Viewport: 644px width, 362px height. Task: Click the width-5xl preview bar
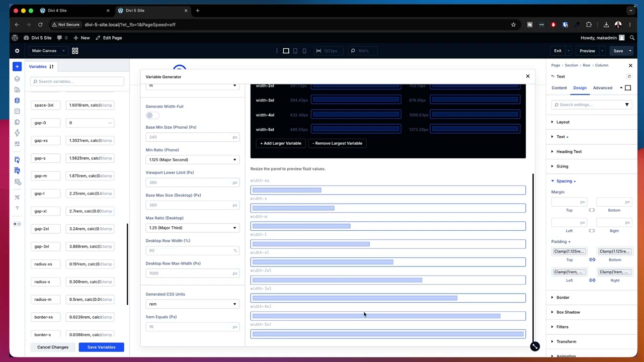tap(388, 334)
